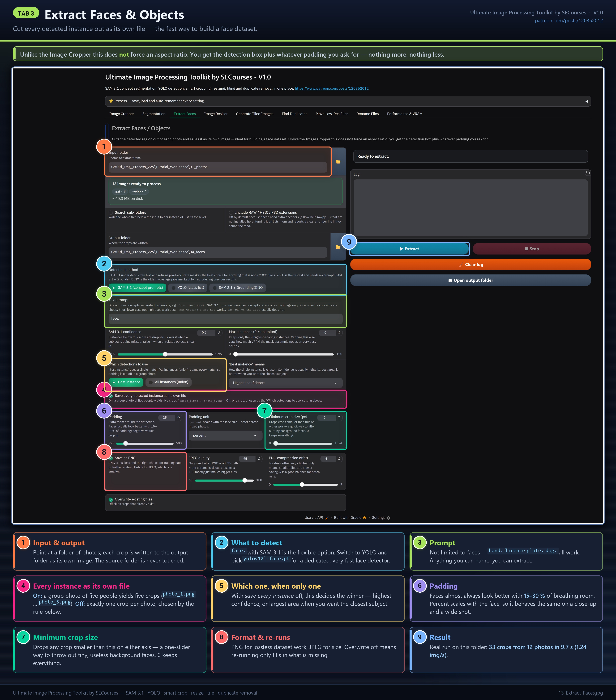The image size is (616, 700).
Task: Reset the PNG compression effort value
Action: click(x=339, y=459)
